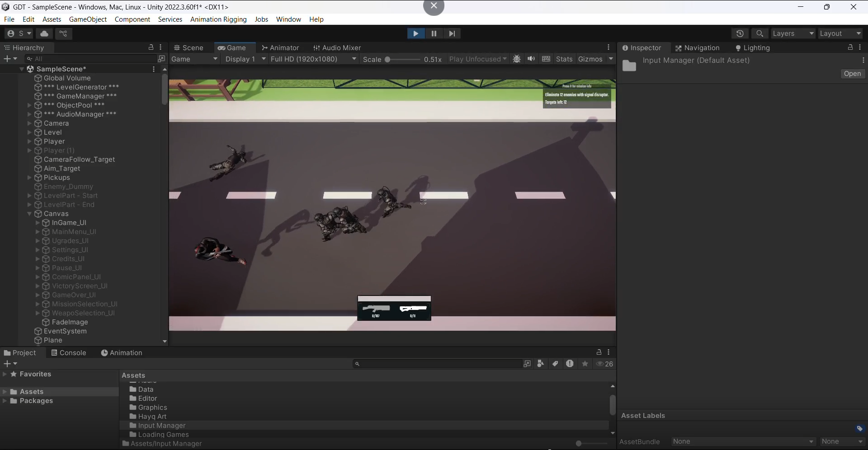This screenshot has height=450, width=868.
Task: Open the Hierarchy search-by-type icon
Action: pos(161,59)
